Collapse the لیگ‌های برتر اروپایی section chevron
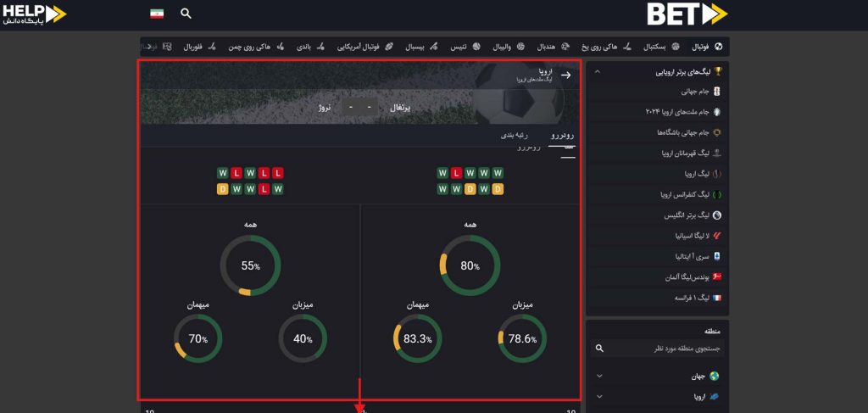The height and width of the screenshot is (413, 868). 598,72
